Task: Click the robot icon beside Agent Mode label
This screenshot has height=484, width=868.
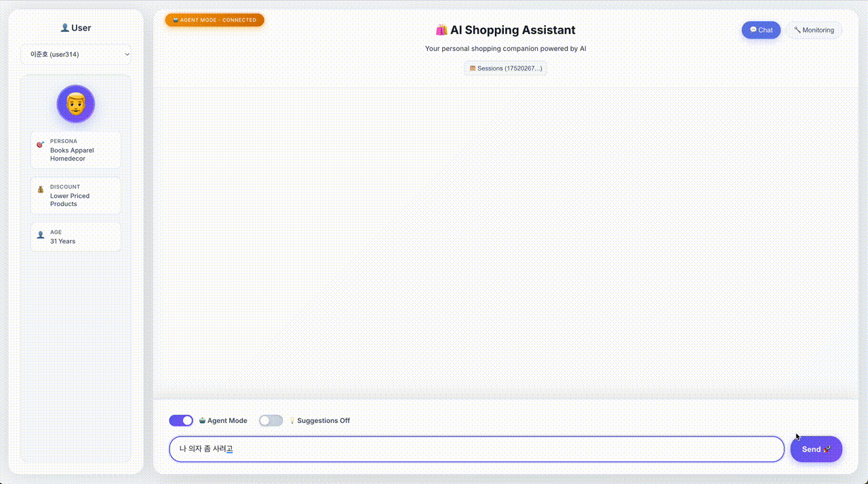Action: click(202, 421)
